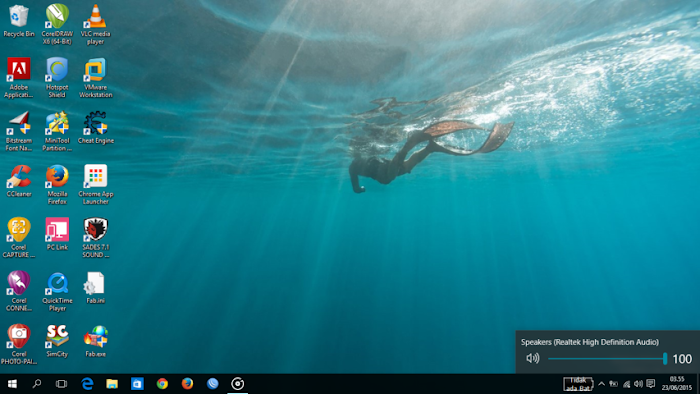Click the speaker icon in system tray
The width and height of the screenshot is (700, 394).
click(x=638, y=384)
